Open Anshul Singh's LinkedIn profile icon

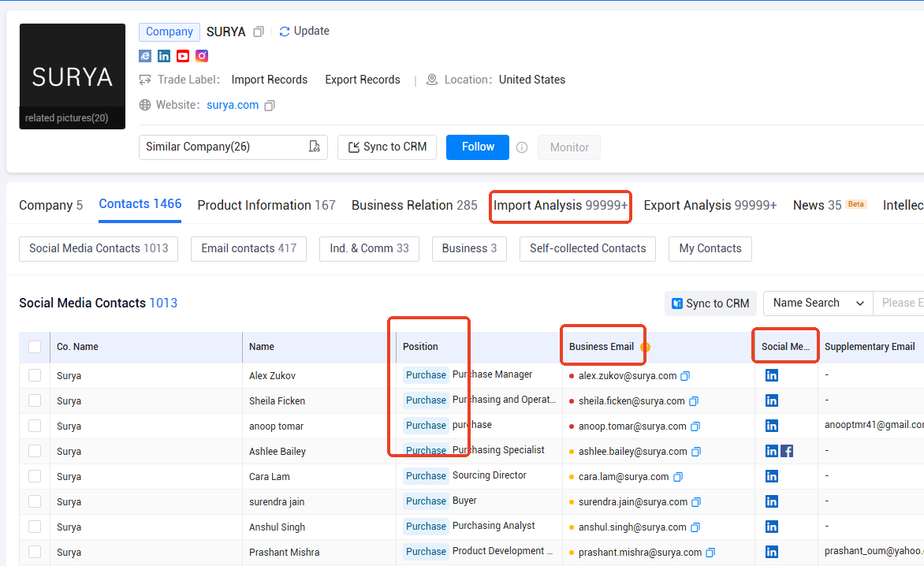click(771, 527)
